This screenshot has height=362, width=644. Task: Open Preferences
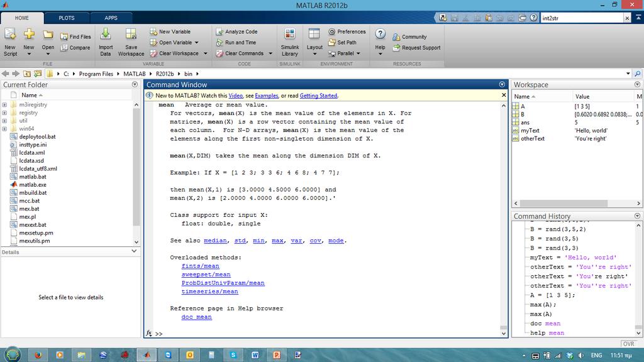[x=347, y=31]
